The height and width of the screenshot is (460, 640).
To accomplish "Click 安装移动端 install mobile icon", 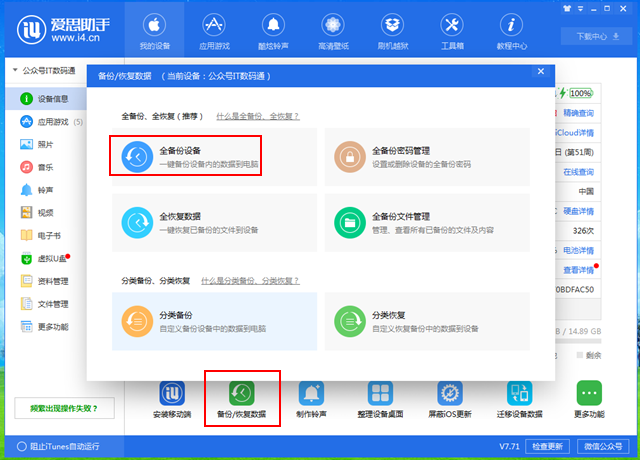I will click(170, 396).
